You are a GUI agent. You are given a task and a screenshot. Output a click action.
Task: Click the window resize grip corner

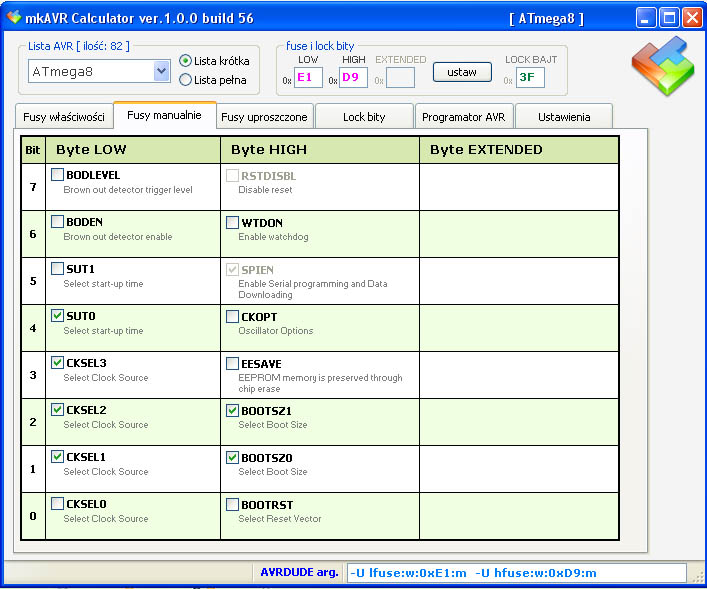tap(698, 577)
